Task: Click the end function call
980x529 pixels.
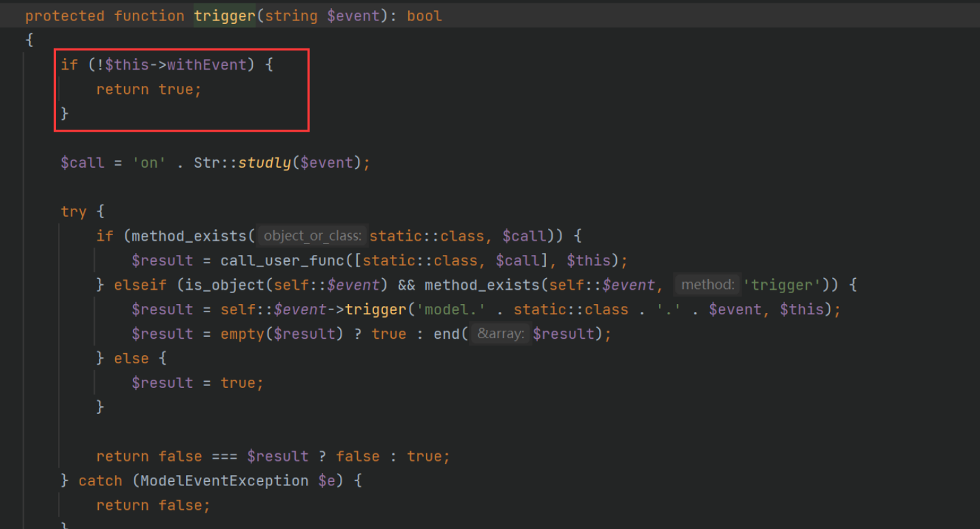Action: [446, 334]
